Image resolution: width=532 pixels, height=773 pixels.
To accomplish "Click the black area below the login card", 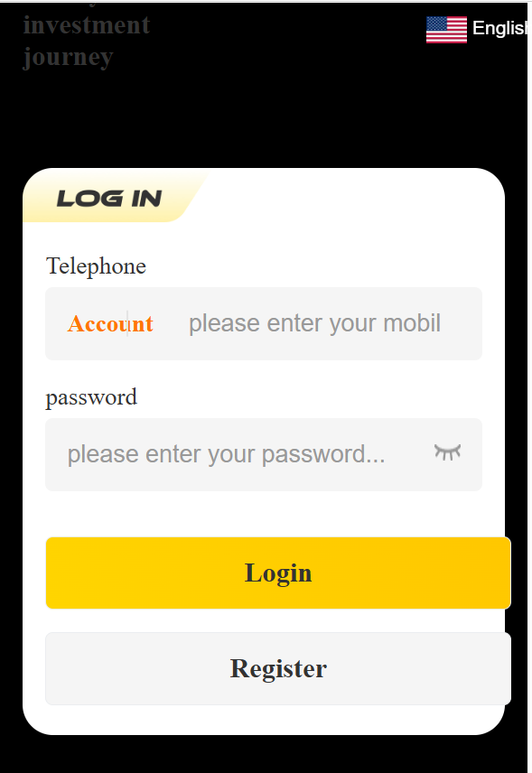I will pos(266,754).
